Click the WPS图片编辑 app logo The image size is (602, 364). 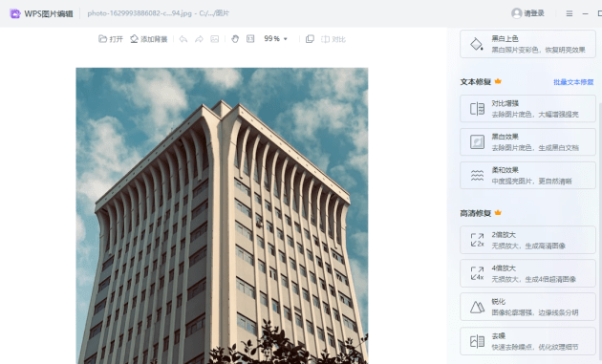[x=15, y=13]
